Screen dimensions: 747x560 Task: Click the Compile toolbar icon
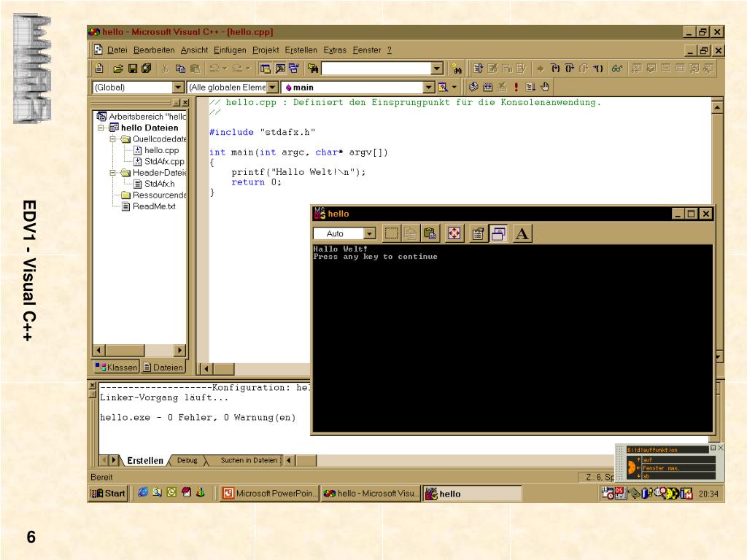(473, 87)
